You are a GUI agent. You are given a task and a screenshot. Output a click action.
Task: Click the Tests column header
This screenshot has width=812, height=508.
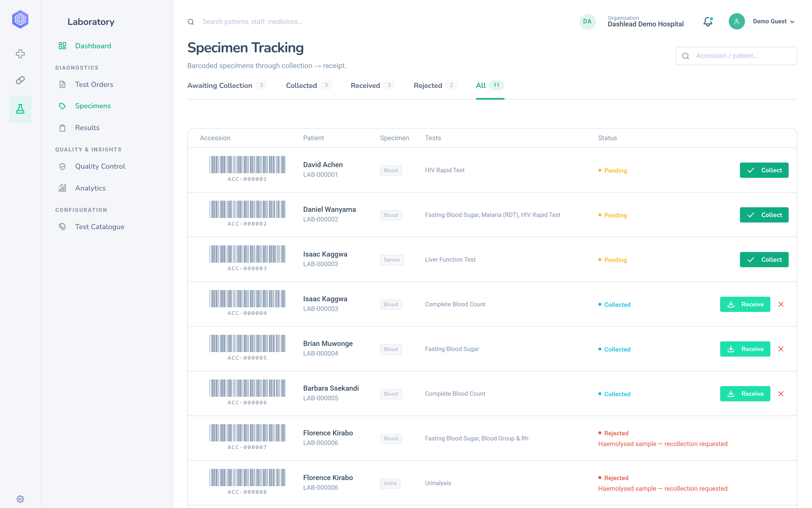[433, 138]
